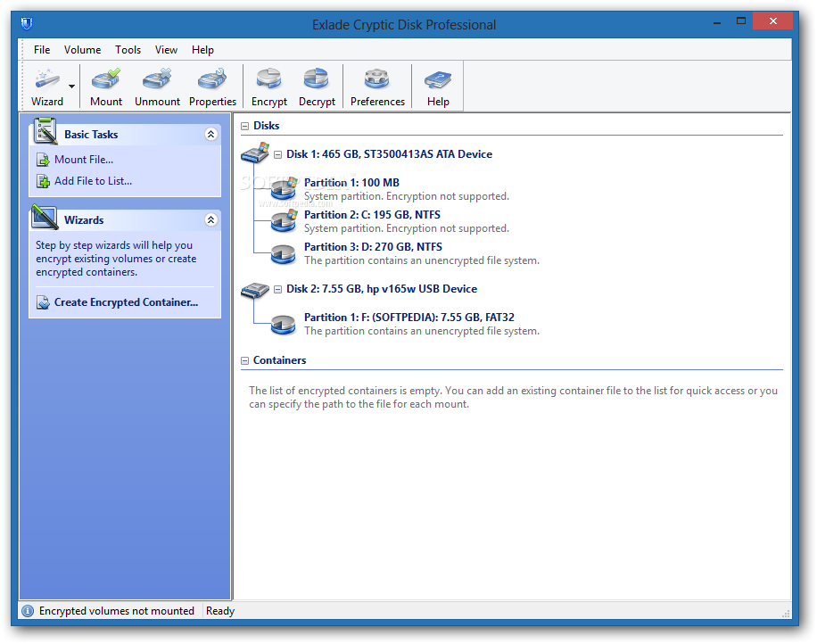Open the File menu

coord(42,50)
